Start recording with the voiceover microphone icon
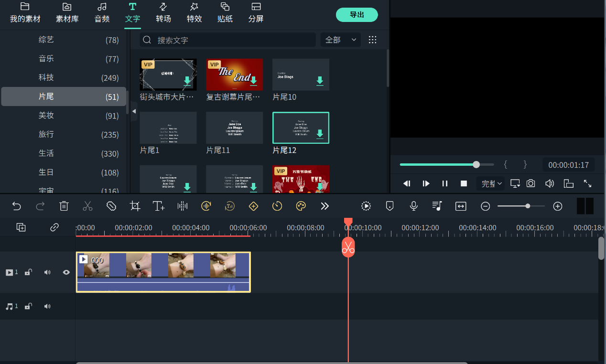The width and height of the screenshot is (606, 364). click(x=413, y=206)
